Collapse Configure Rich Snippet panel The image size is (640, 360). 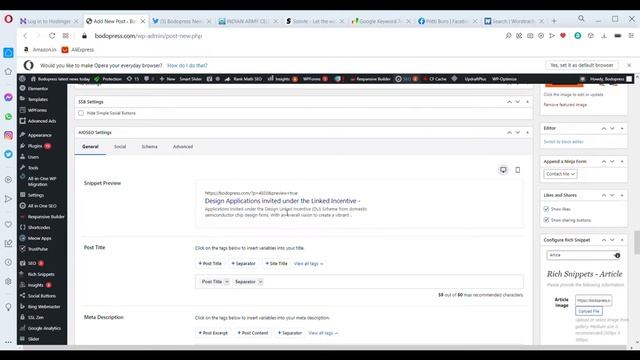click(622, 240)
